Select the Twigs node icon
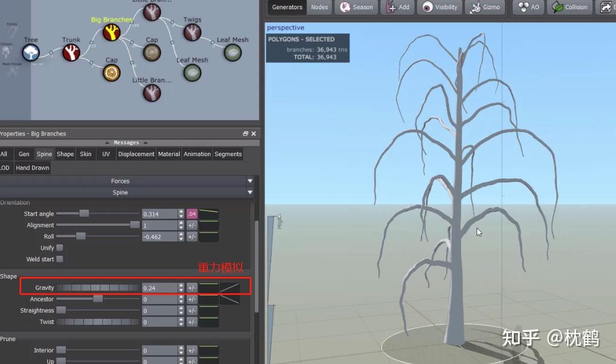Screen dimensions: 616x364 click(192, 32)
